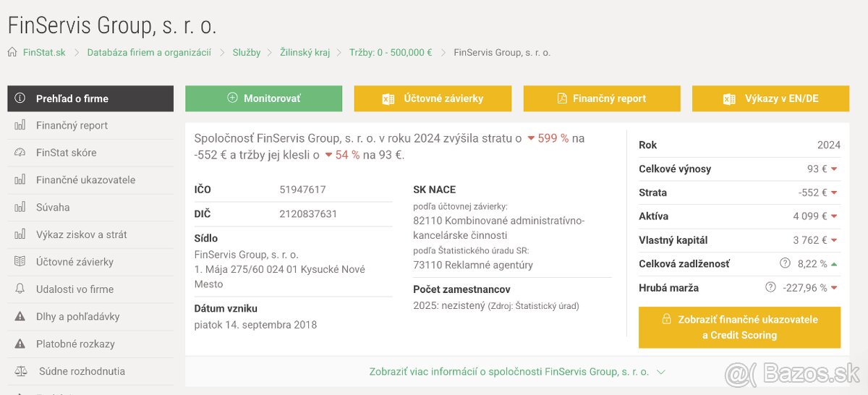Click warning icon beside Platobné rozkazy

click(x=20, y=344)
